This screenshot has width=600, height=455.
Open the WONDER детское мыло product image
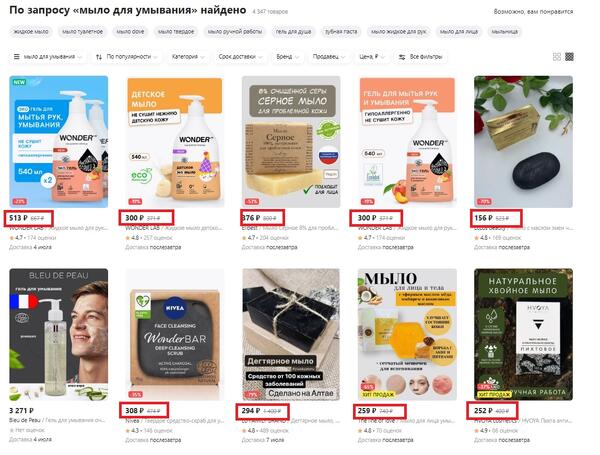[175, 142]
